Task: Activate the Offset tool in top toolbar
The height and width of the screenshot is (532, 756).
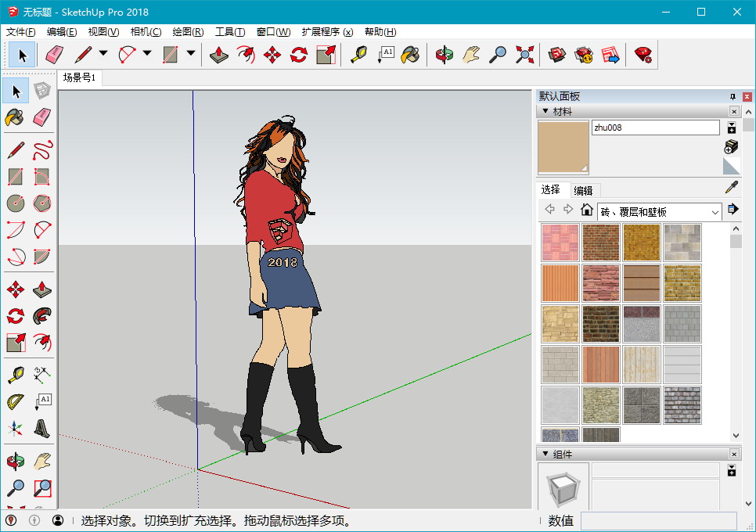Action: point(246,54)
